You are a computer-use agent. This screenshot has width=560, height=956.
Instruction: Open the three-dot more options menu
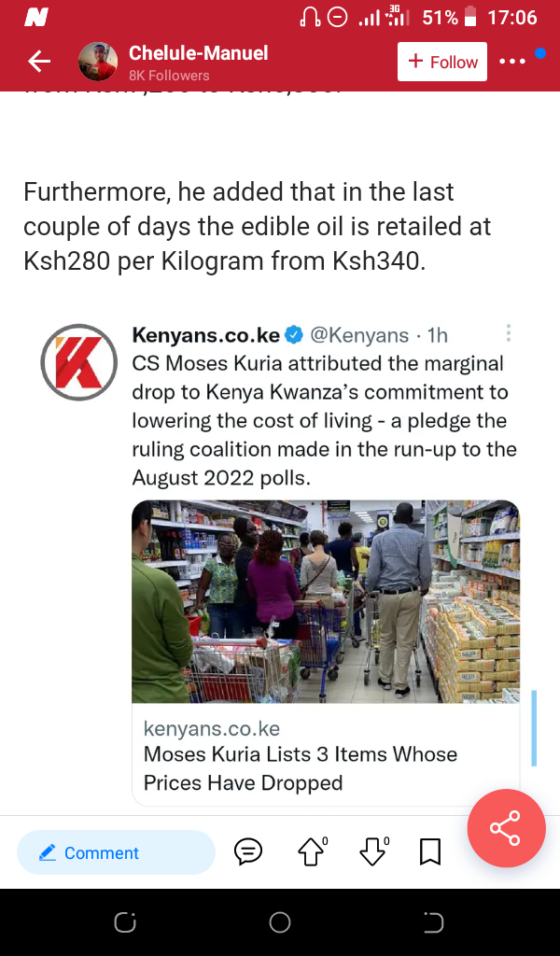tap(512, 62)
